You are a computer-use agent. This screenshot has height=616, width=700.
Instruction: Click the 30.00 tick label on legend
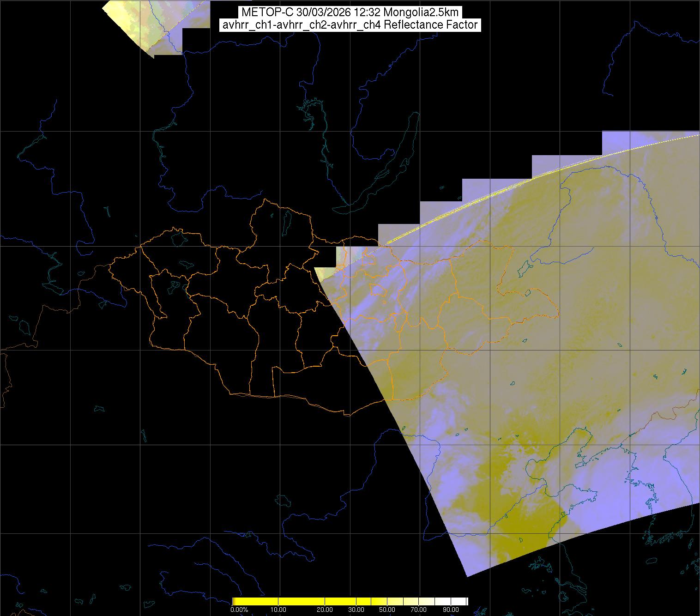pos(356,610)
